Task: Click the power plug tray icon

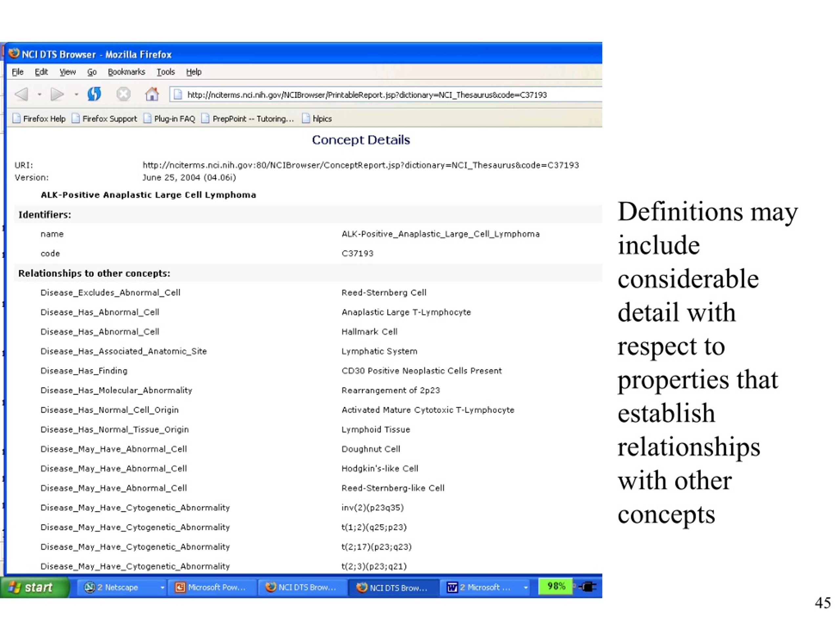Action: (587, 587)
